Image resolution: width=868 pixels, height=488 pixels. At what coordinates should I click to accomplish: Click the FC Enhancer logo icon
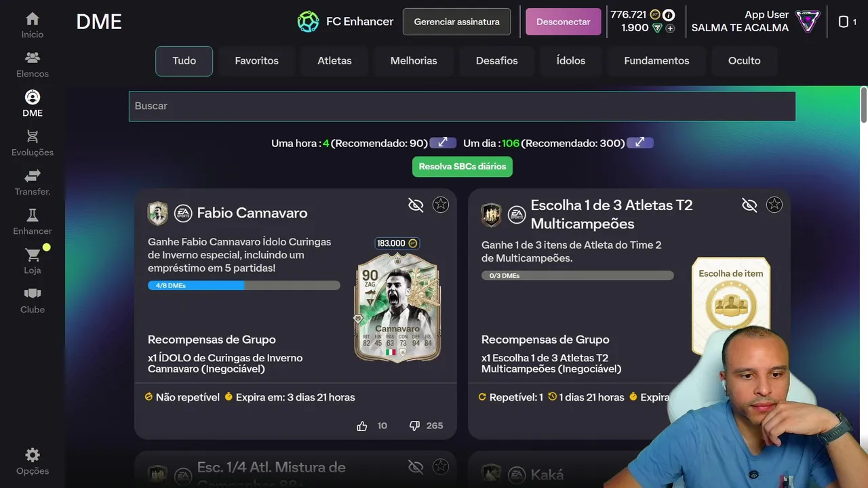point(308,22)
